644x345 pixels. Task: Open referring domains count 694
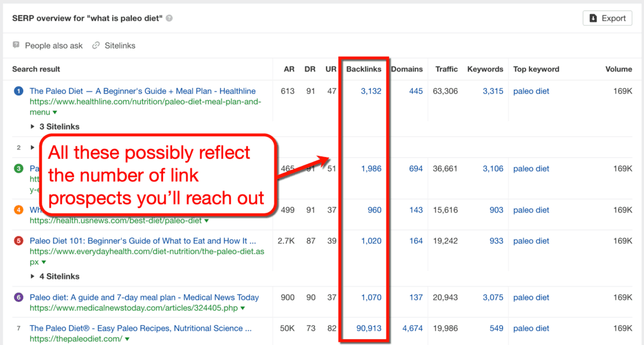coord(415,169)
